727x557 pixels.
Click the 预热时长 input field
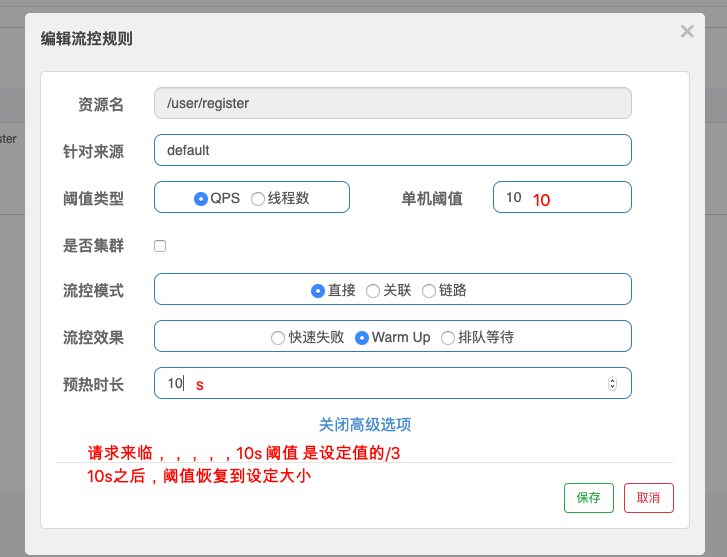[x=380, y=383]
